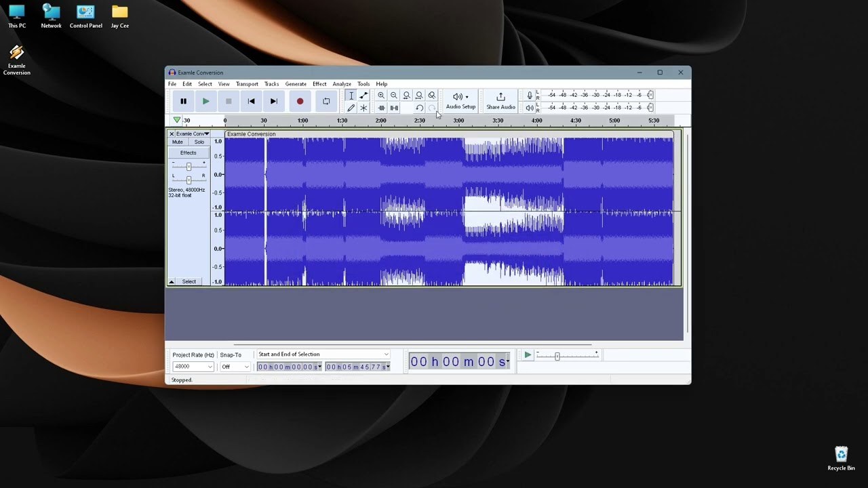Image resolution: width=868 pixels, height=488 pixels.
Task: Click the selection start time field
Action: [x=290, y=367]
